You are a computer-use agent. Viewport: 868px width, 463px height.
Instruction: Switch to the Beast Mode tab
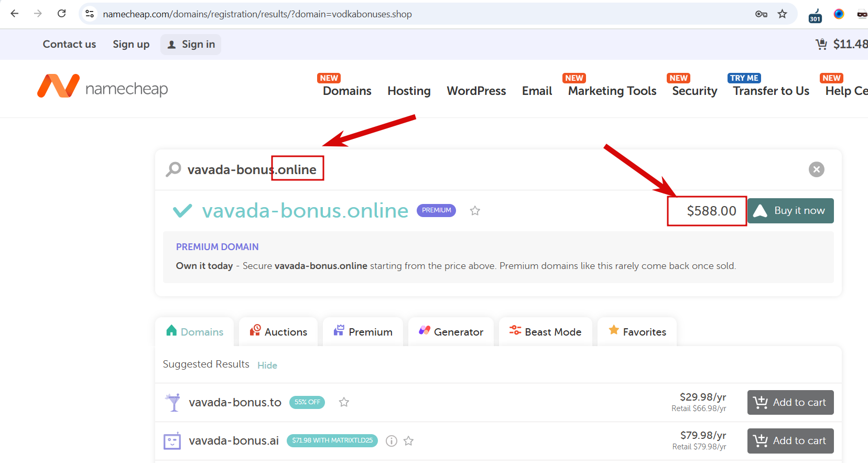[x=545, y=331]
